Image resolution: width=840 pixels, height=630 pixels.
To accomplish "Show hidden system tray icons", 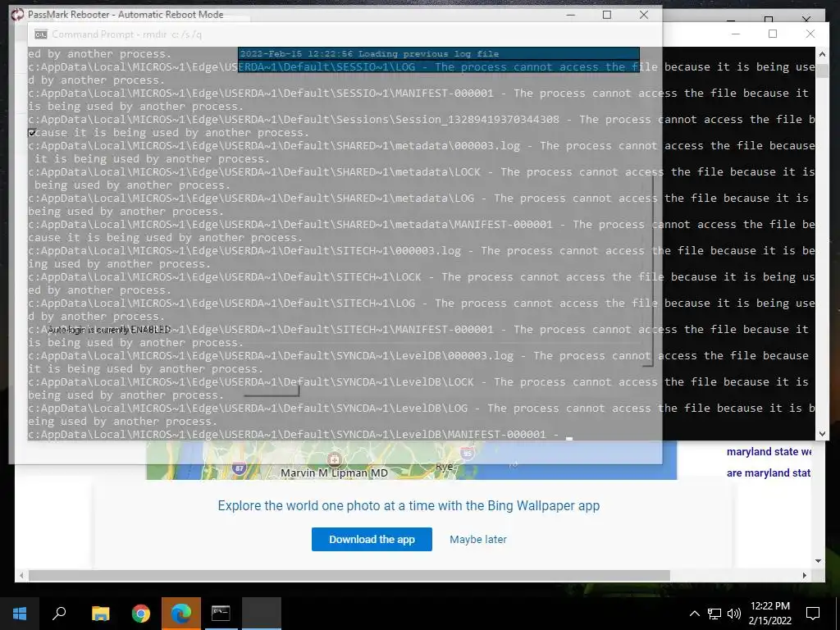I will pos(694,614).
